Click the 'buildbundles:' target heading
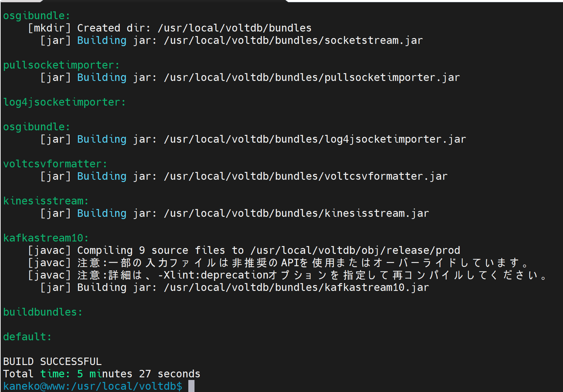The image size is (563, 392). click(43, 312)
